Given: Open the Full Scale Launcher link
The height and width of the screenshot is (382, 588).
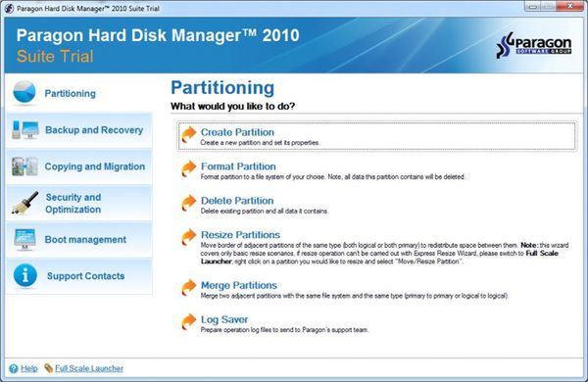Looking at the screenshot, I should [x=89, y=368].
